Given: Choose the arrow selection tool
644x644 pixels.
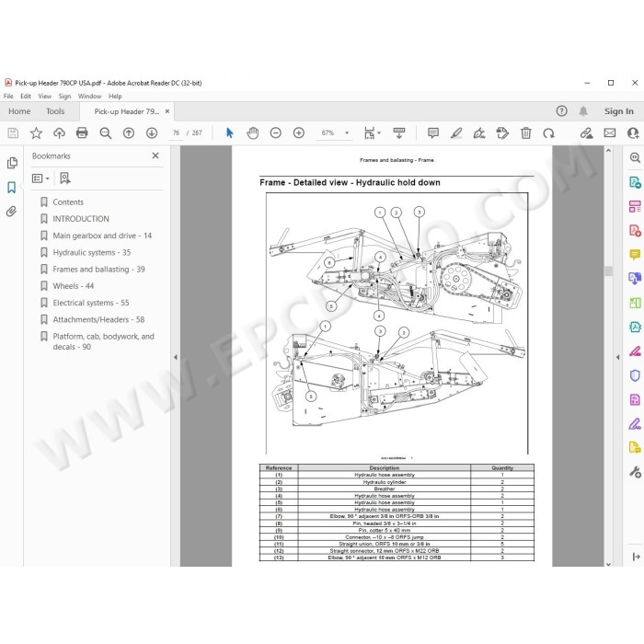Looking at the screenshot, I should [230, 133].
